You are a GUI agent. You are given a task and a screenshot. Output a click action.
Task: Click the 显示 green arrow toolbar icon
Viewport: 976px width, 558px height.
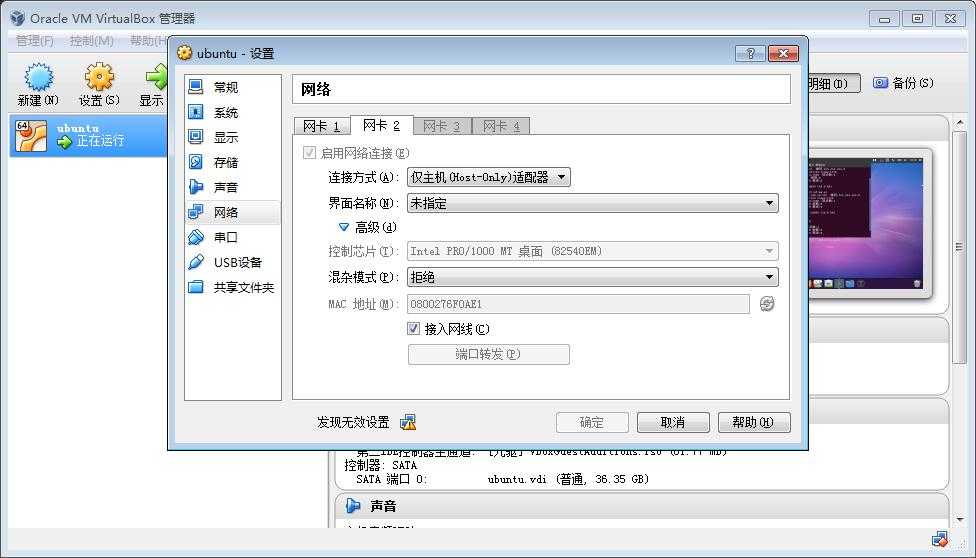pyautogui.click(x=156, y=78)
